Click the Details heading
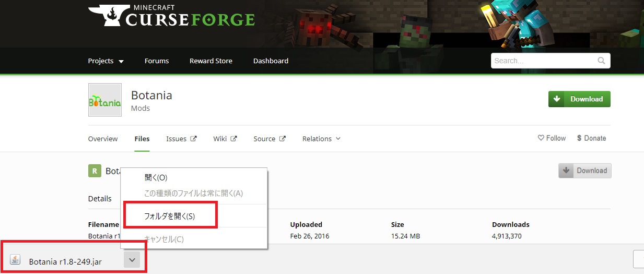The height and width of the screenshot is (274, 644). (100, 199)
